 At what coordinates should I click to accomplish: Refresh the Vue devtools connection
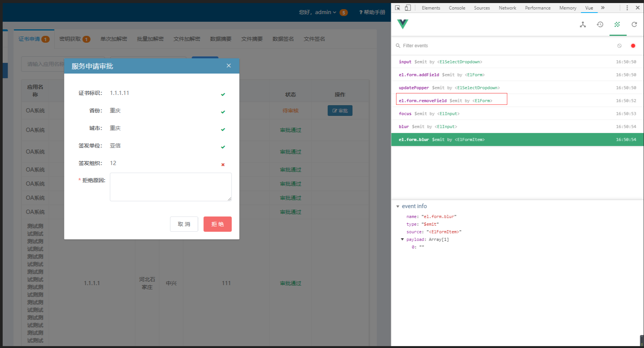634,24
